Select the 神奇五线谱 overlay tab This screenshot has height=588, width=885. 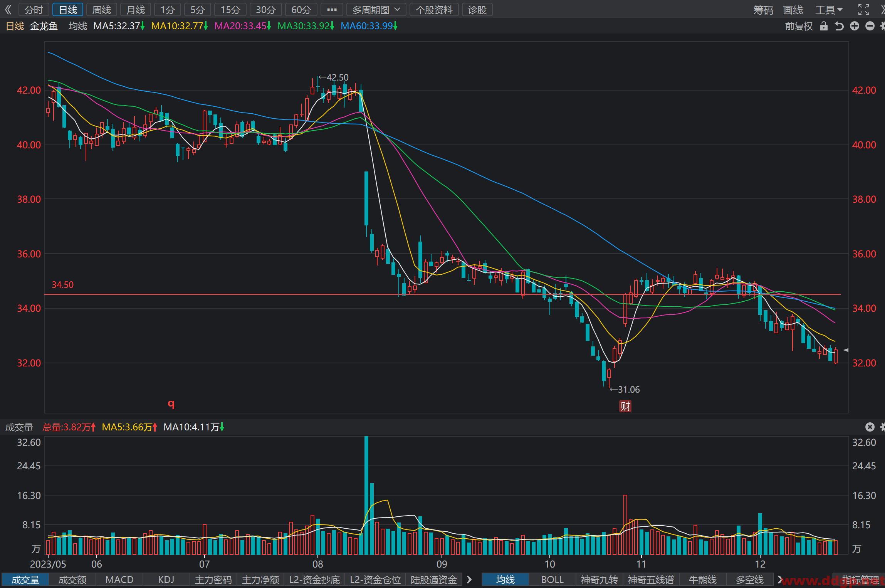(651, 580)
